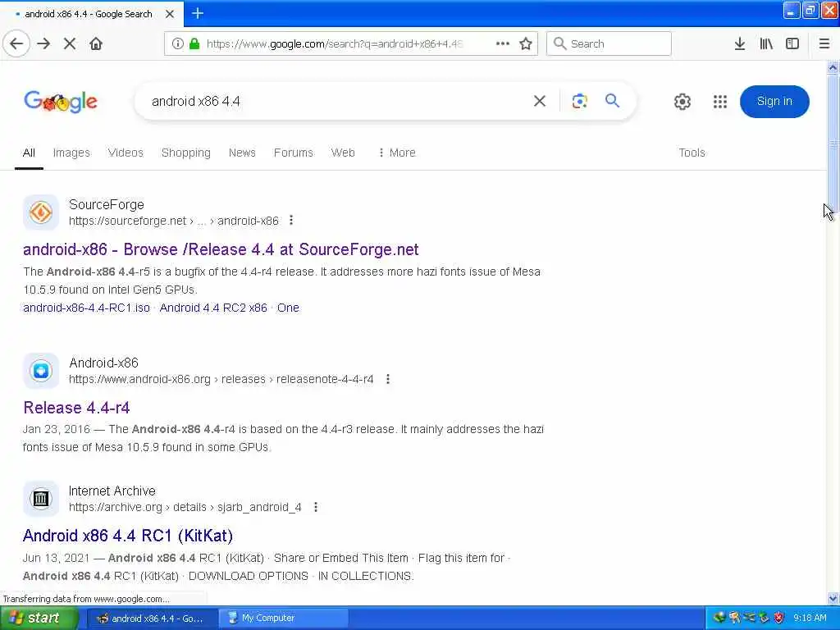Open the Android 4.4 RC2 x86 sitelink
840x630 pixels.
pos(213,308)
